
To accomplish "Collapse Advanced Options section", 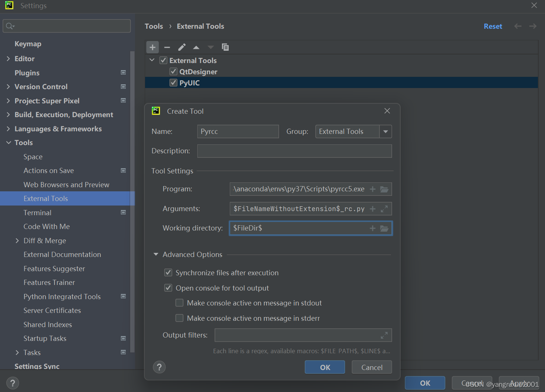I will (156, 254).
